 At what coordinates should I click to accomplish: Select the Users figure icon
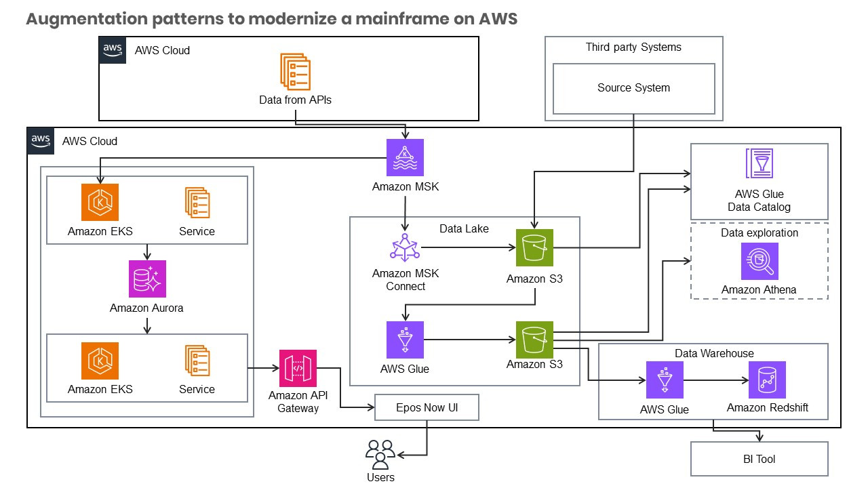pyautogui.click(x=380, y=455)
